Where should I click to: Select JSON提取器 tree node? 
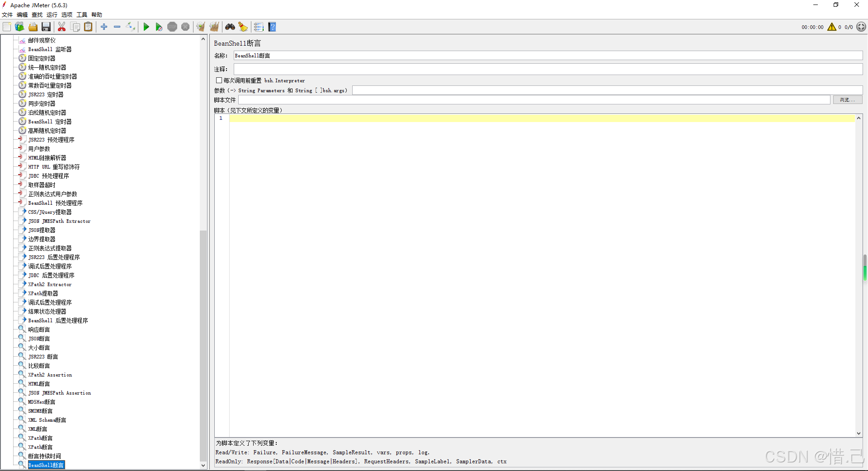pyautogui.click(x=42, y=230)
